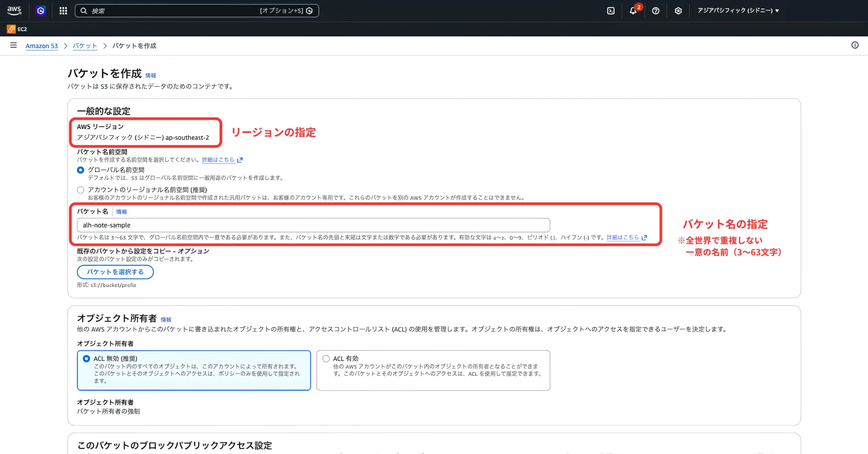Open the region dropdown アジアパシフィック (シドニー)

(x=738, y=11)
